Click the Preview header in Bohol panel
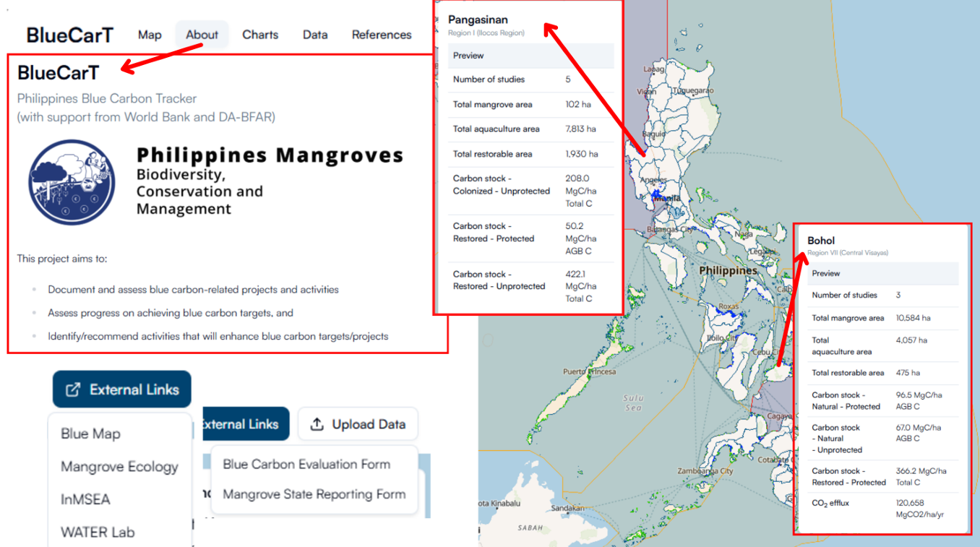Image resolution: width=980 pixels, height=547 pixels. point(826,273)
